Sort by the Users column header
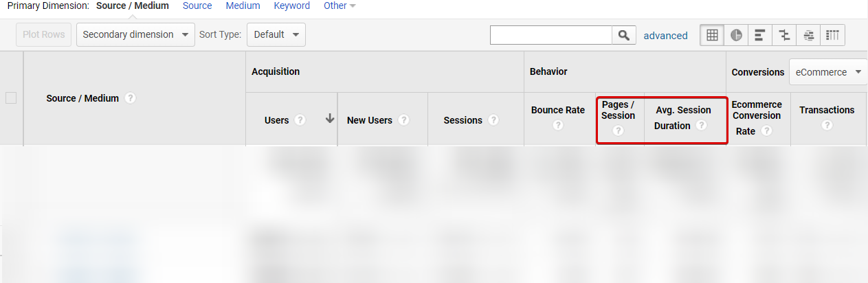868x283 pixels. 276,120
